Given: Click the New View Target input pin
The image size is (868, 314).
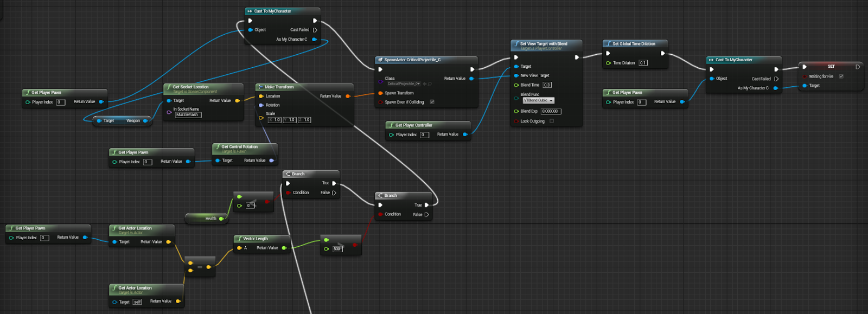Looking at the screenshot, I should (516, 75).
